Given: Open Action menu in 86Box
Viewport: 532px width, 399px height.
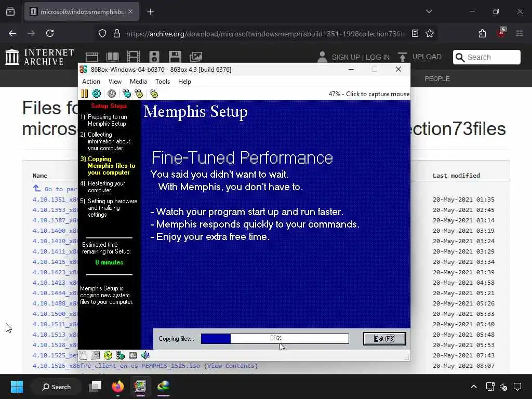Looking at the screenshot, I should pyautogui.click(x=91, y=82).
